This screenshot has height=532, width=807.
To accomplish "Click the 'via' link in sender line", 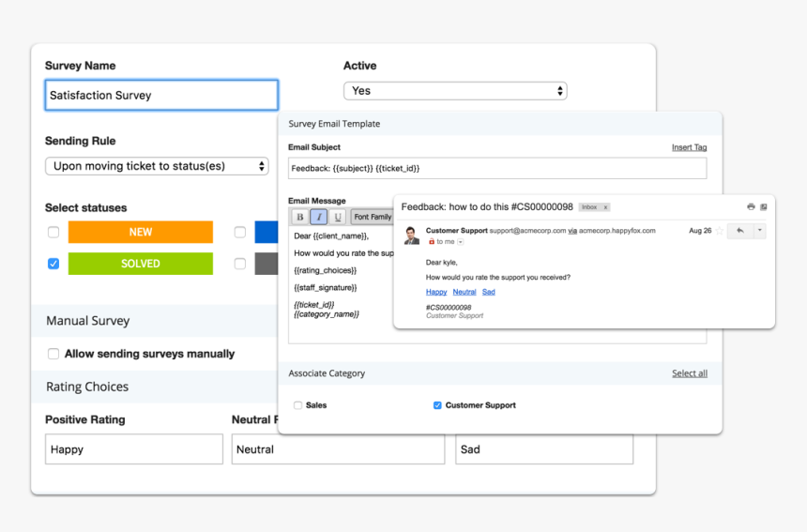I will pos(572,231).
